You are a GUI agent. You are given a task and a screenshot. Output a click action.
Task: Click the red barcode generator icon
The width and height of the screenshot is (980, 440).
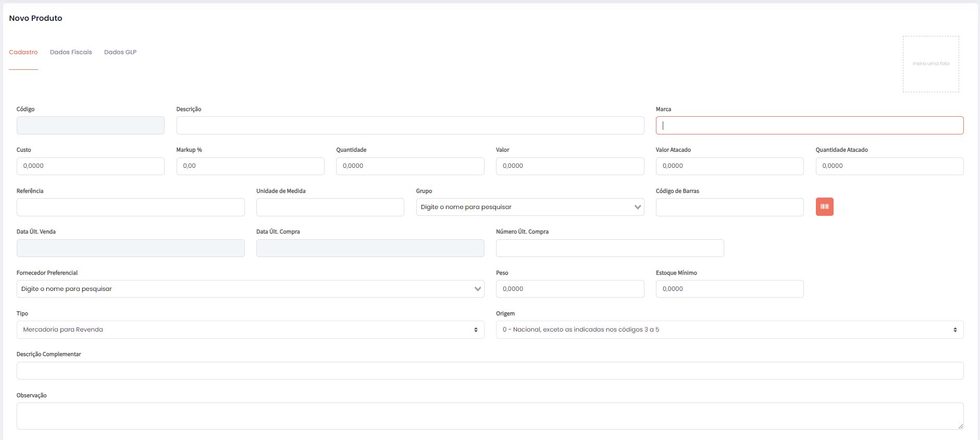[x=824, y=207]
